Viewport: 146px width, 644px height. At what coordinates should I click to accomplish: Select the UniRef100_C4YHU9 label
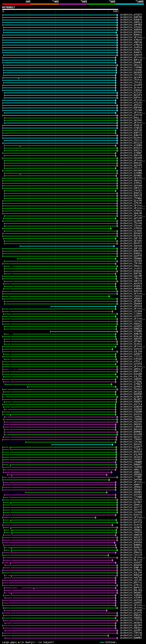pos(131,512)
